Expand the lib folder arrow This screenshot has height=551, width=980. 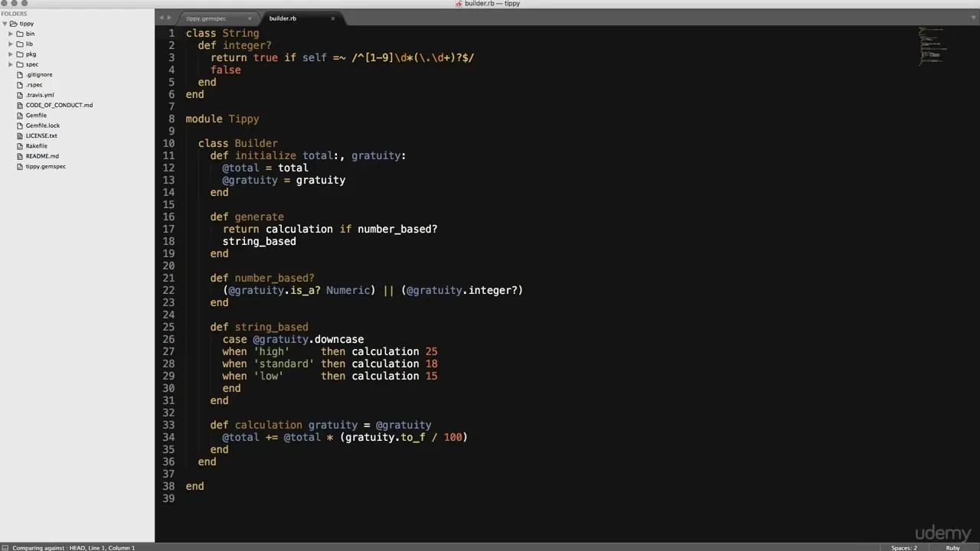[11, 44]
